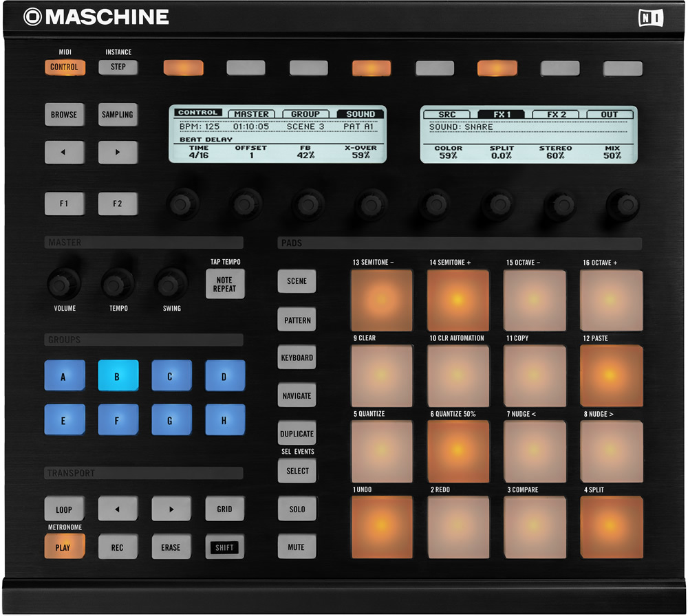Screen dimensions: 688x616
Task: Enable Keyboard mode
Action: (x=297, y=357)
